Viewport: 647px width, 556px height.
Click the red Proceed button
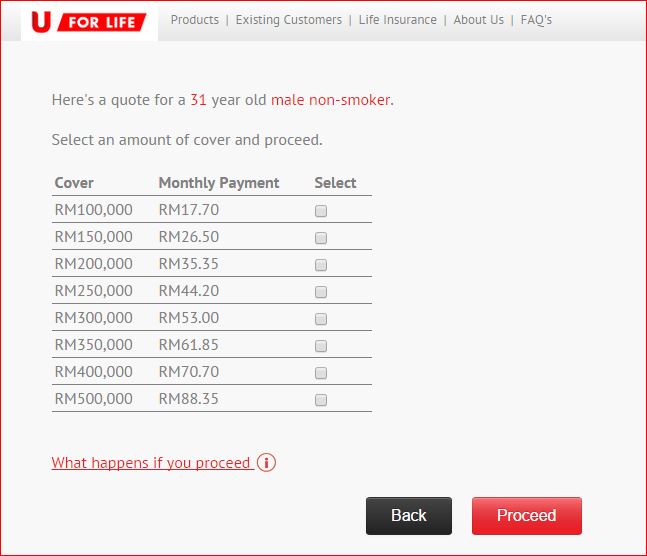(527, 516)
